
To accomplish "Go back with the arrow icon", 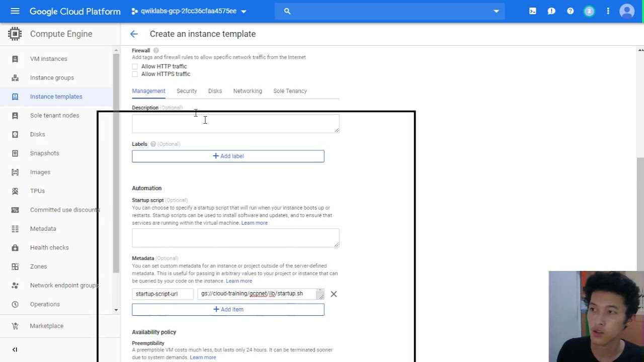I will 134,34.
